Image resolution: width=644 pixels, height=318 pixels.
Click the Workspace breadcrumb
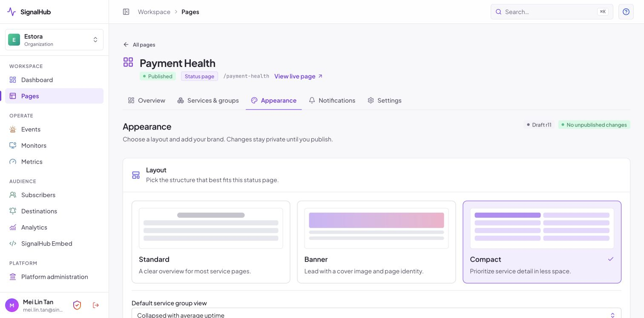(x=154, y=12)
